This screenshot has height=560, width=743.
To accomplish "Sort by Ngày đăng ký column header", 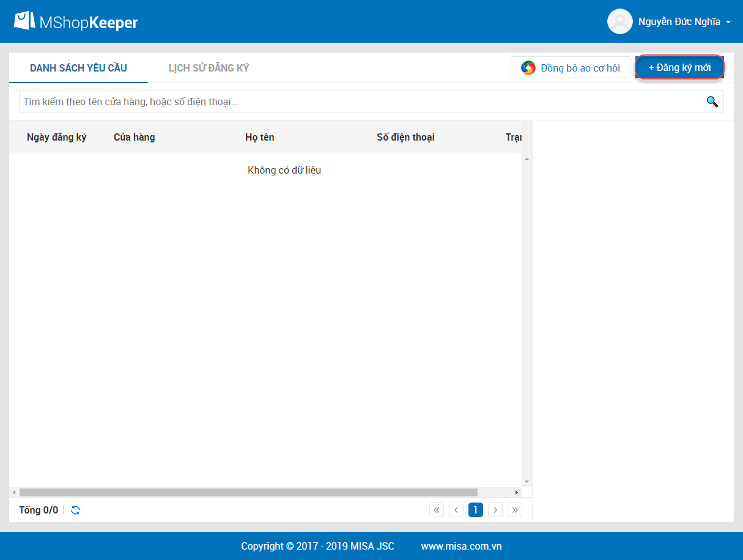I will click(x=56, y=137).
